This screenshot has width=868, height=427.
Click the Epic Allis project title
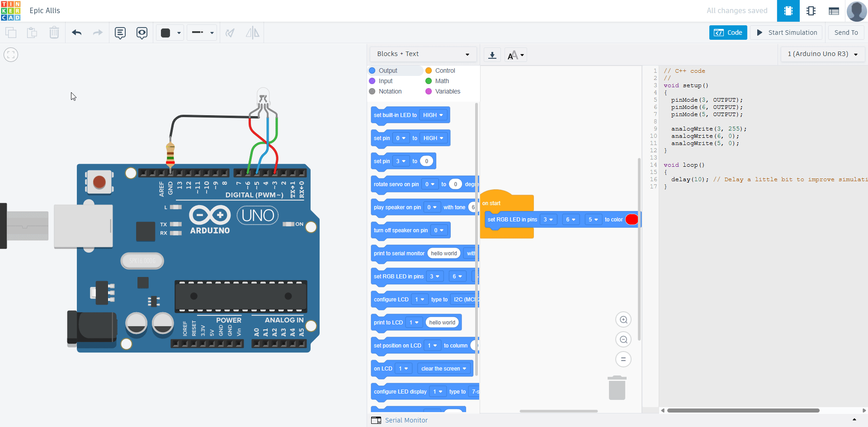[x=45, y=10]
